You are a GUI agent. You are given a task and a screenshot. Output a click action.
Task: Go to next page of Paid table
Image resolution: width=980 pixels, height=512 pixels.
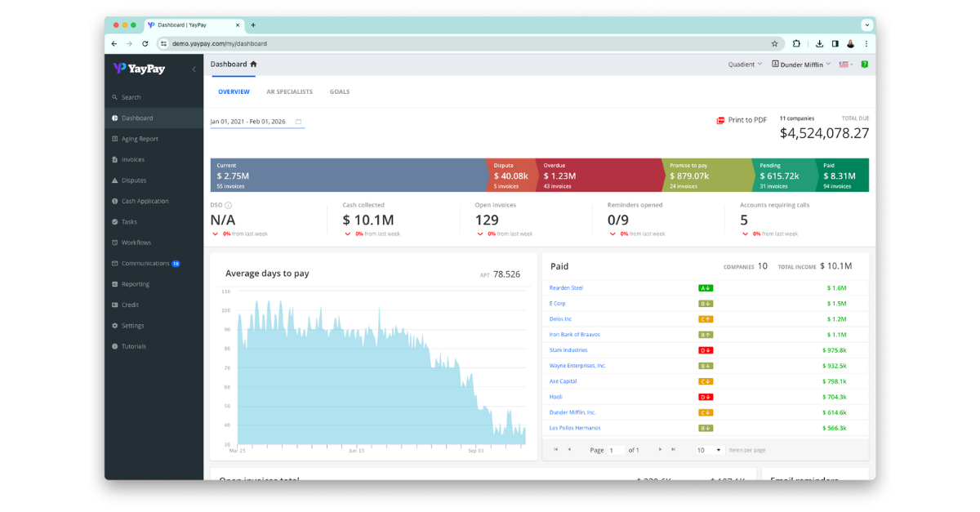click(660, 449)
